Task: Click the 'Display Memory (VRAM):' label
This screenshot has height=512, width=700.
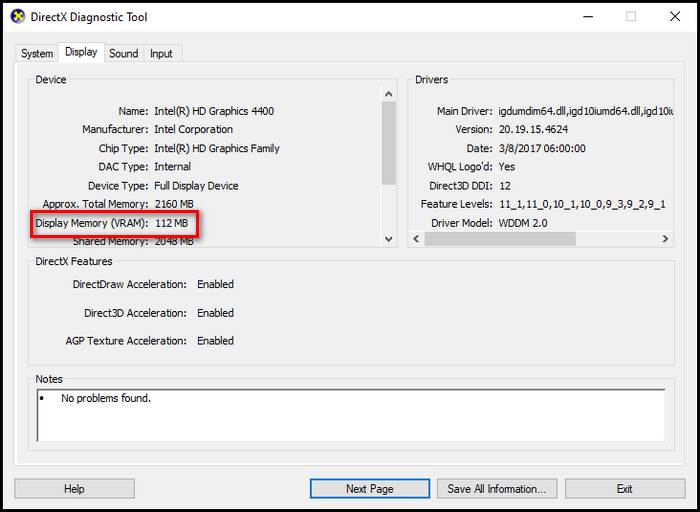Action: [x=92, y=223]
